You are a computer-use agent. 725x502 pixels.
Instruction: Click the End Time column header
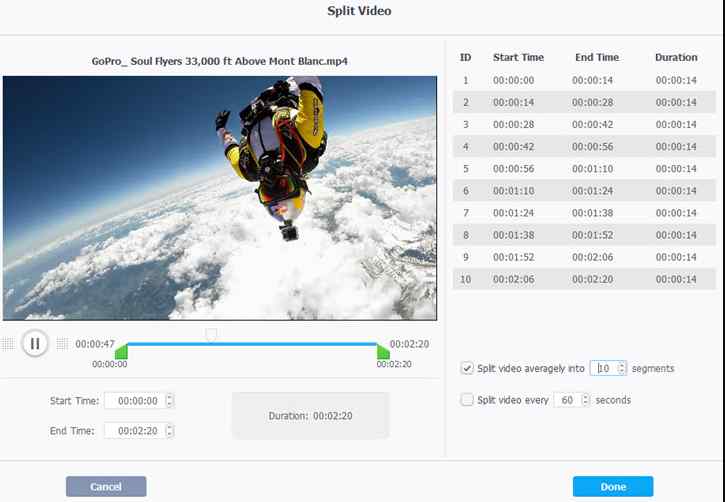pyautogui.click(x=597, y=57)
